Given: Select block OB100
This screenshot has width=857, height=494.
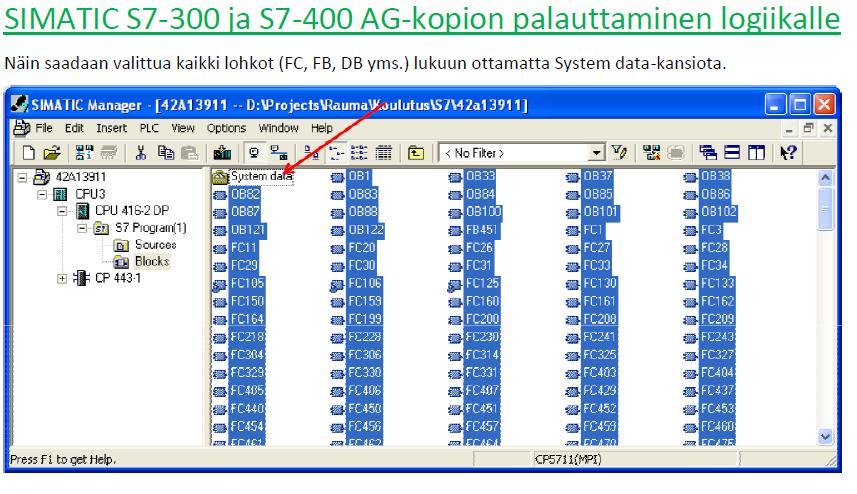Looking at the screenshot, I should pyautogui.click(x=483, y=211).
